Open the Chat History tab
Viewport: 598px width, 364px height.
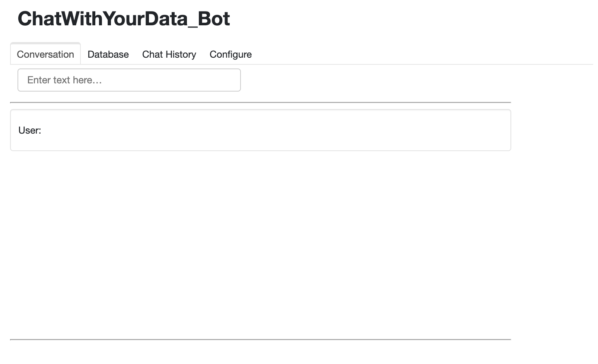pos(169,54)
